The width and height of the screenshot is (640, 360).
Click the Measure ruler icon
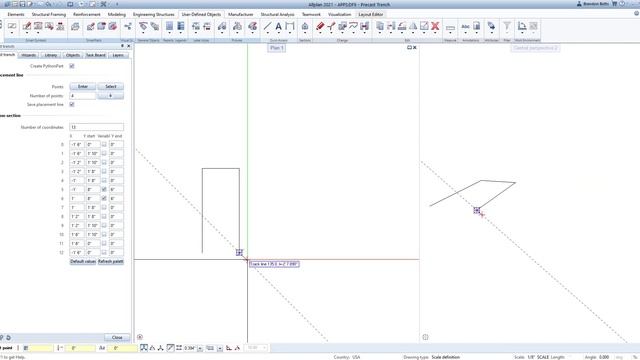(x=450, y=27)
